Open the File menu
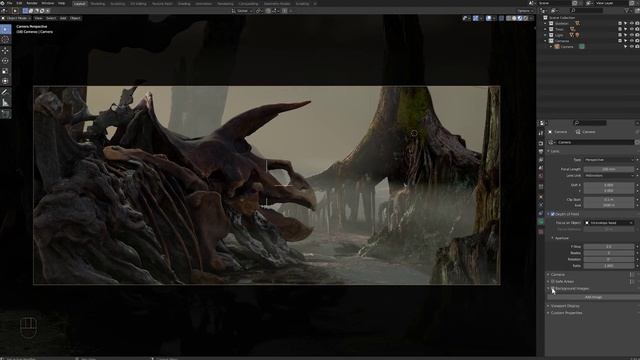Viewport: 640px width, 360px height. click(x=9, y=3)
